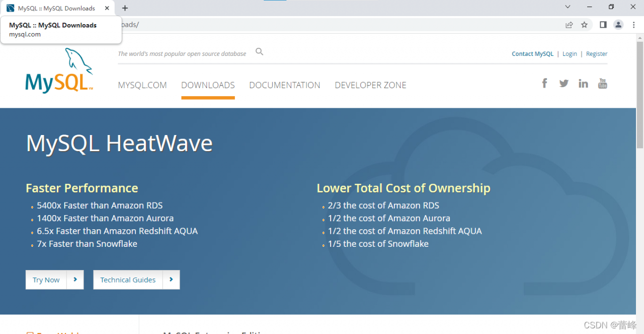The image size is (644, 334).
Task: Open MySQL LinkedIn page icon
Action: pyautogui.click(x=583, y=83)
